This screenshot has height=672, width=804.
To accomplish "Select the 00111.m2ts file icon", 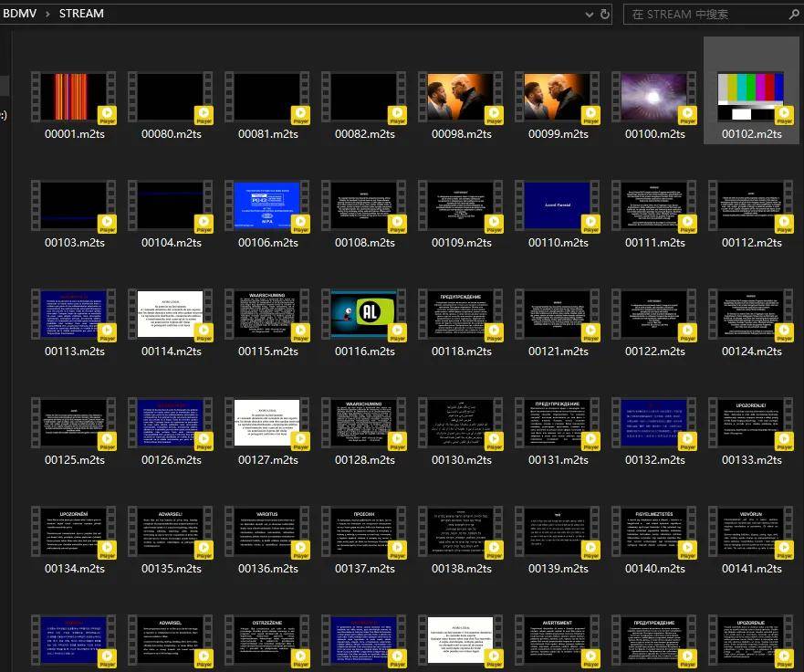I will (654, 205).
